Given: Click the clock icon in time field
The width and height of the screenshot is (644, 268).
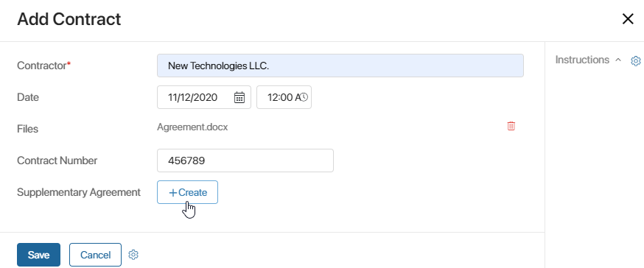Looking at the screenshot, I should click(x=304, y=97).
